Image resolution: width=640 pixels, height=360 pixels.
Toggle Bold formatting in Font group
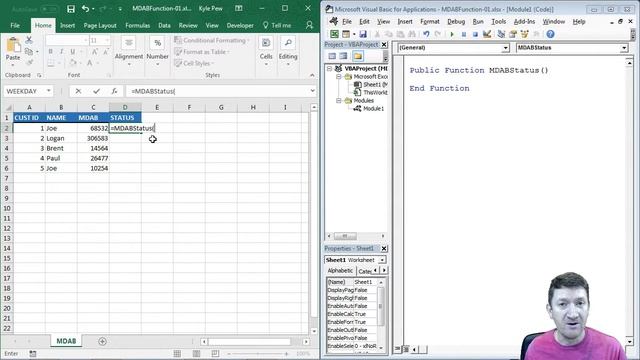[50, 52]
